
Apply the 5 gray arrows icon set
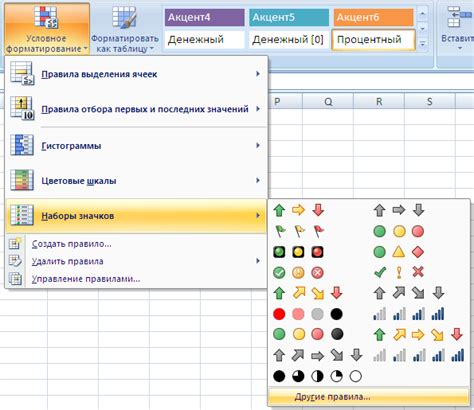[318, 355]
